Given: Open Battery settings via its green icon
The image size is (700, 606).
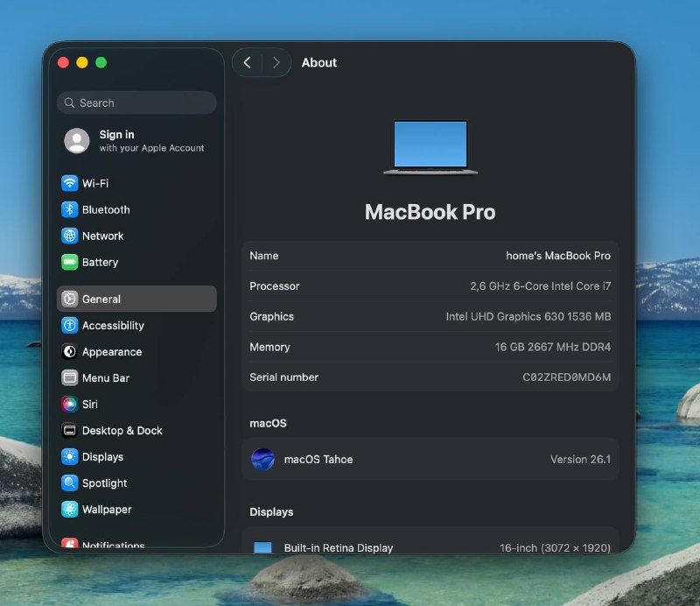Looking at the screenshot, I should (x=71, y=262).
